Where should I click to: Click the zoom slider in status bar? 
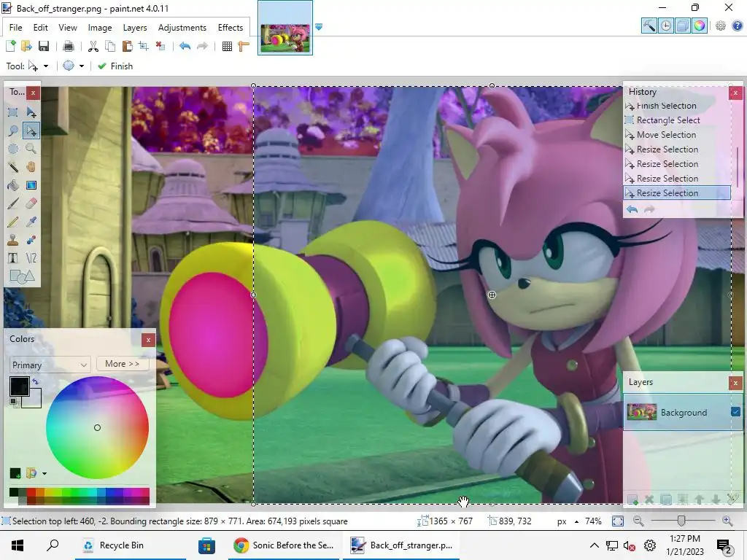click(x=682, y=521)
